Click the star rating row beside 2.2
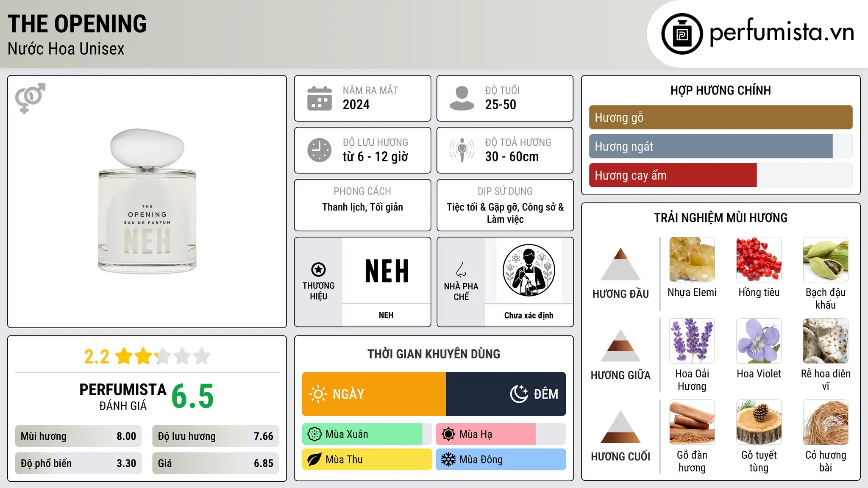The image size is (868, 488). click(163, 356)
